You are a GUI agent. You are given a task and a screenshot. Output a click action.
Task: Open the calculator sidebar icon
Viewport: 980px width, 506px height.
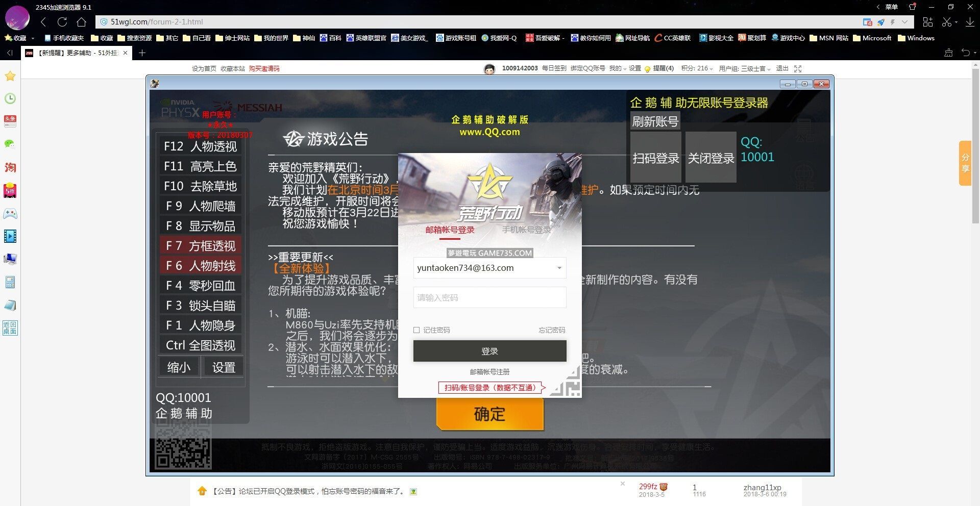tap(10, 282)
